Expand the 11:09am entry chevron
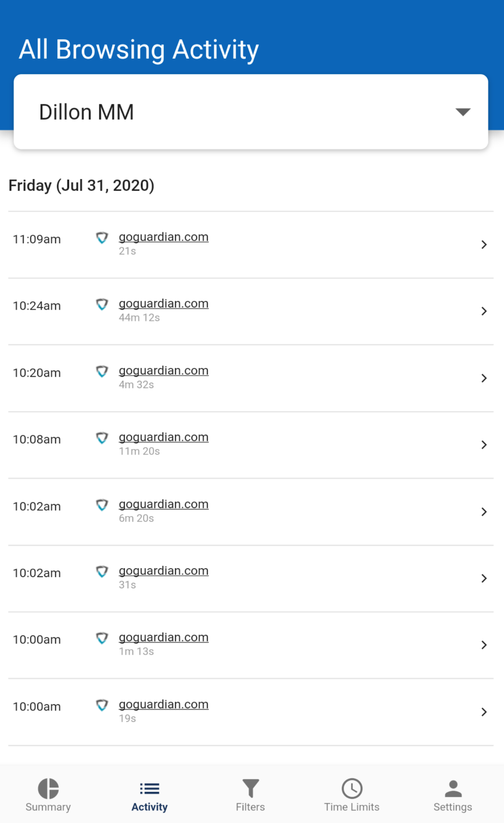 coord(484,245)
